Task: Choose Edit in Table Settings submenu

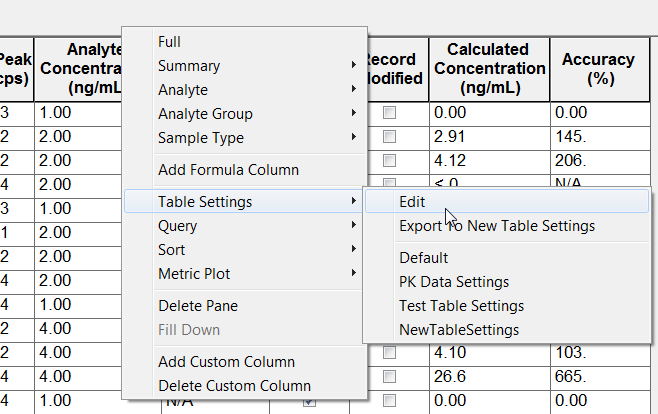Action: pyautogui.click(x=412, y=202)
